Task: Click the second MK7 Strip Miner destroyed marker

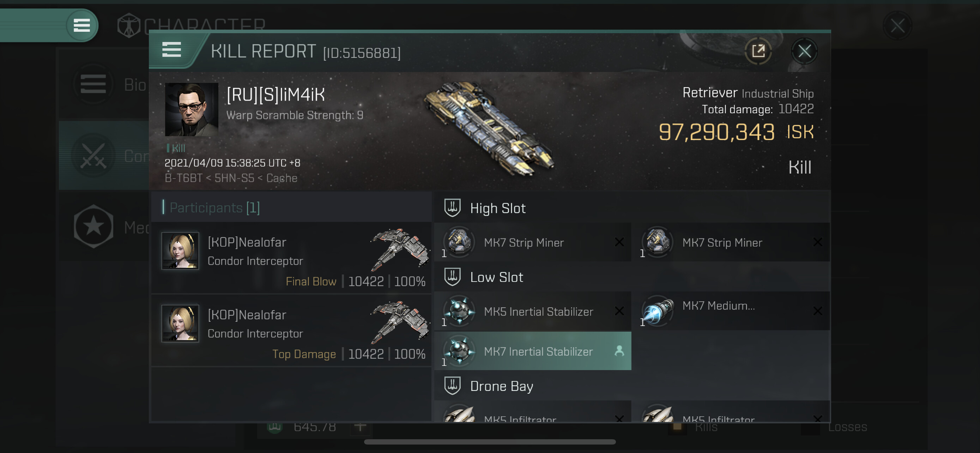Action: [x=817, y=242]
